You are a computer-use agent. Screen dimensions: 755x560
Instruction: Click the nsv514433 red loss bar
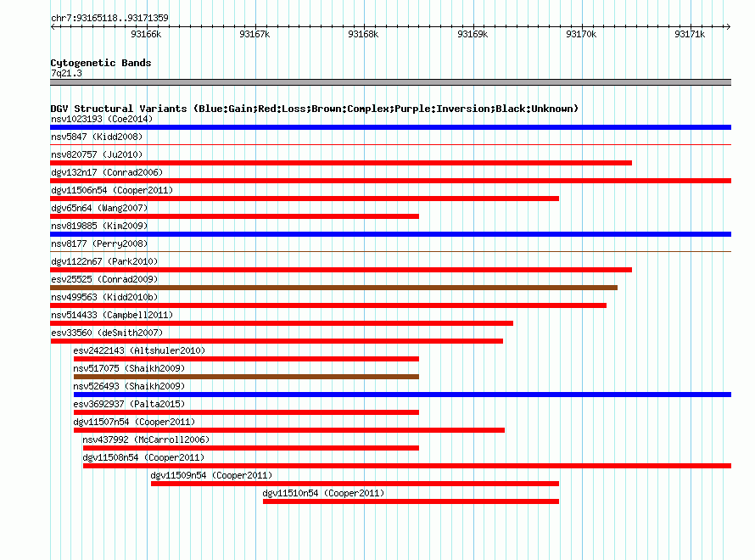[x=282, y=323]
